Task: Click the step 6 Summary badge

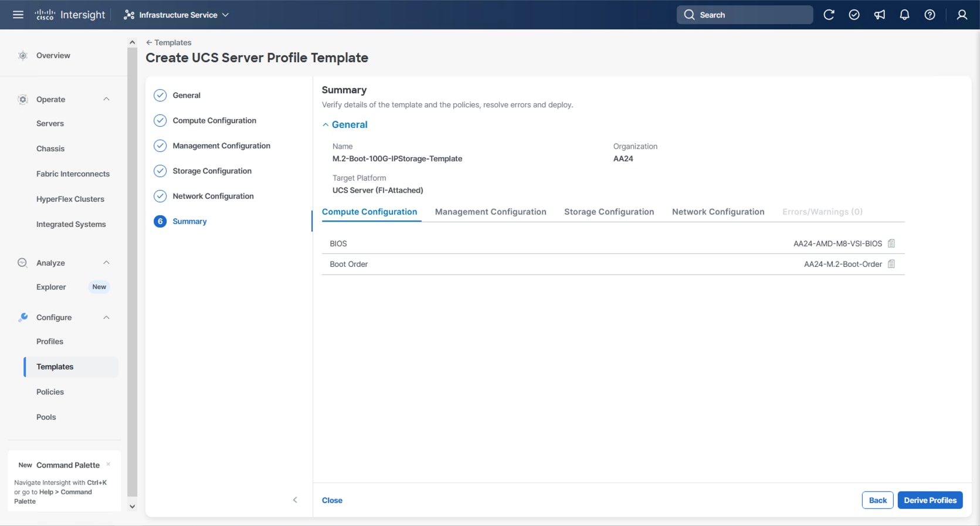Action: point(160,221)
